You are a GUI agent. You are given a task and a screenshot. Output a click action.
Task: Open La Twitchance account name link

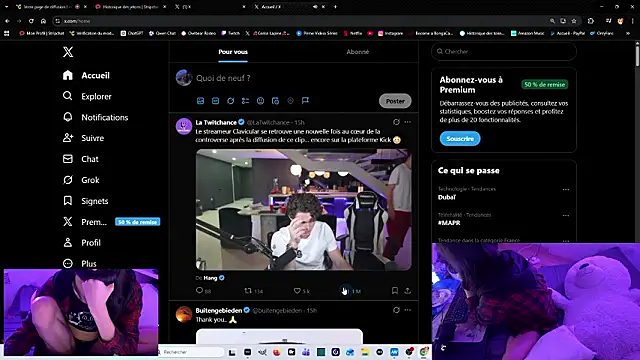216,122
